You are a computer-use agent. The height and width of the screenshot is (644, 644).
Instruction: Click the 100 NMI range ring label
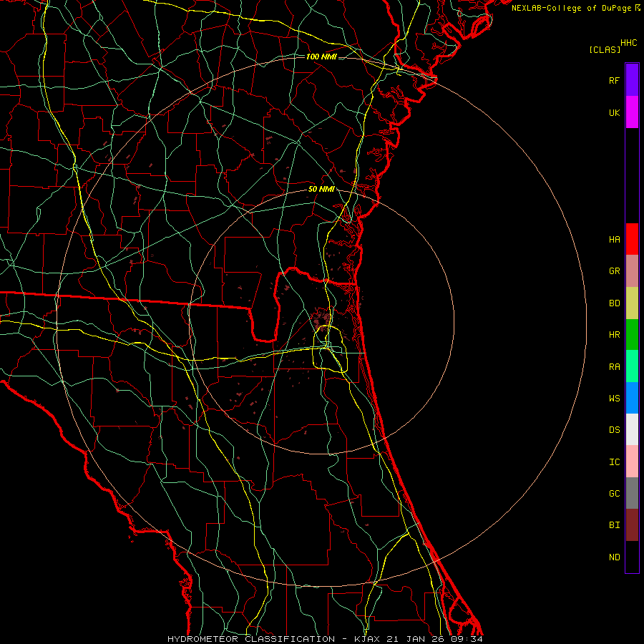321,57
